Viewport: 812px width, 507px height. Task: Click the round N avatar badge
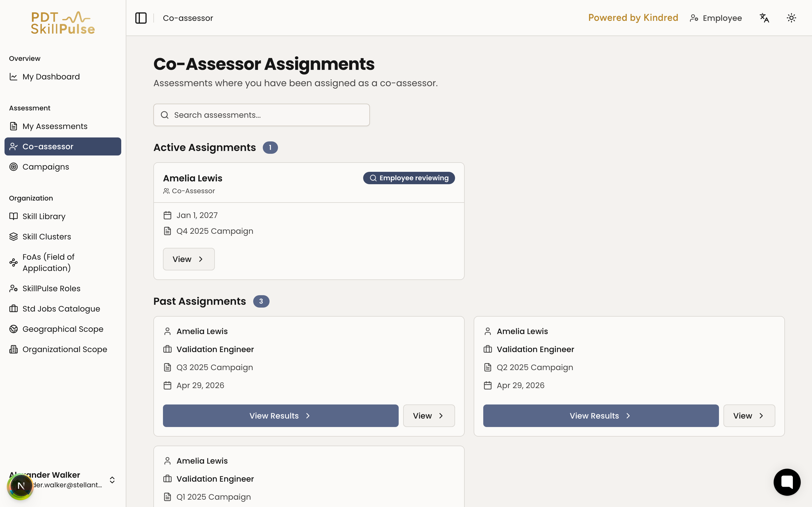(21, 486)
